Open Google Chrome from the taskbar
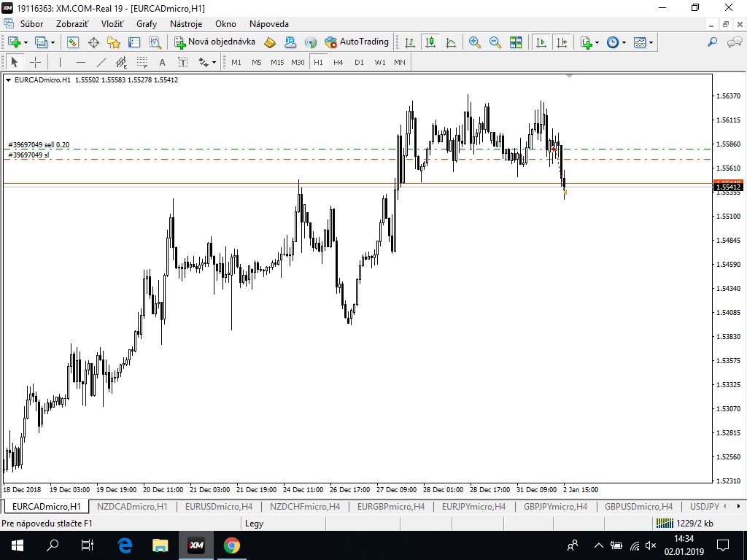Screen dimensions: 747x560 pos(231,545)
